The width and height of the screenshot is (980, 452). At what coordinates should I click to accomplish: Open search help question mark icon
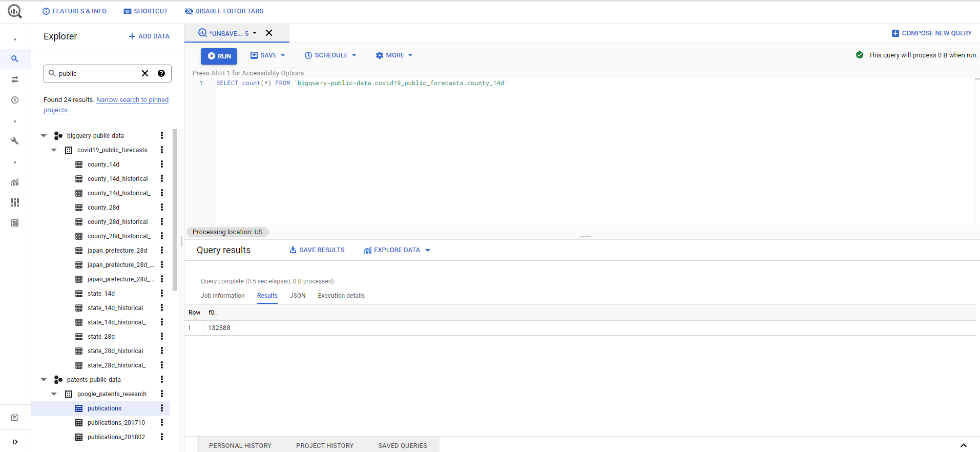(x=161, y=73)
